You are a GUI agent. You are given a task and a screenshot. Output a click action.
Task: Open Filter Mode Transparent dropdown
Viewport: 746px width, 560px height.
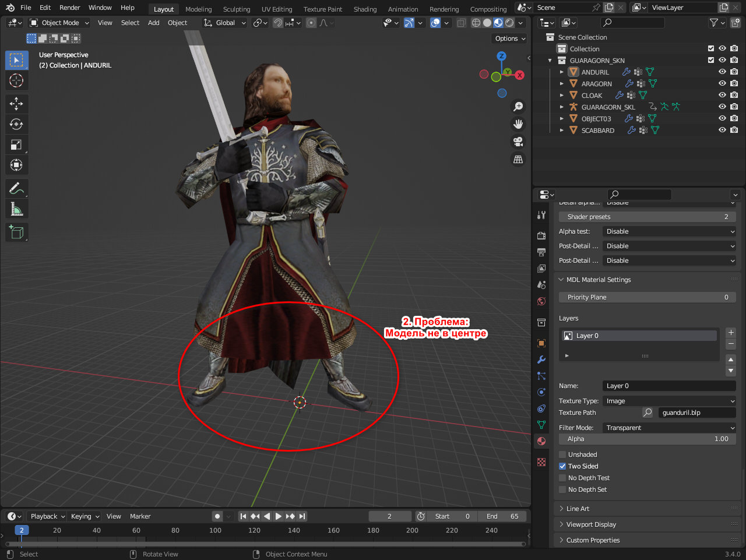pos(670,428)
